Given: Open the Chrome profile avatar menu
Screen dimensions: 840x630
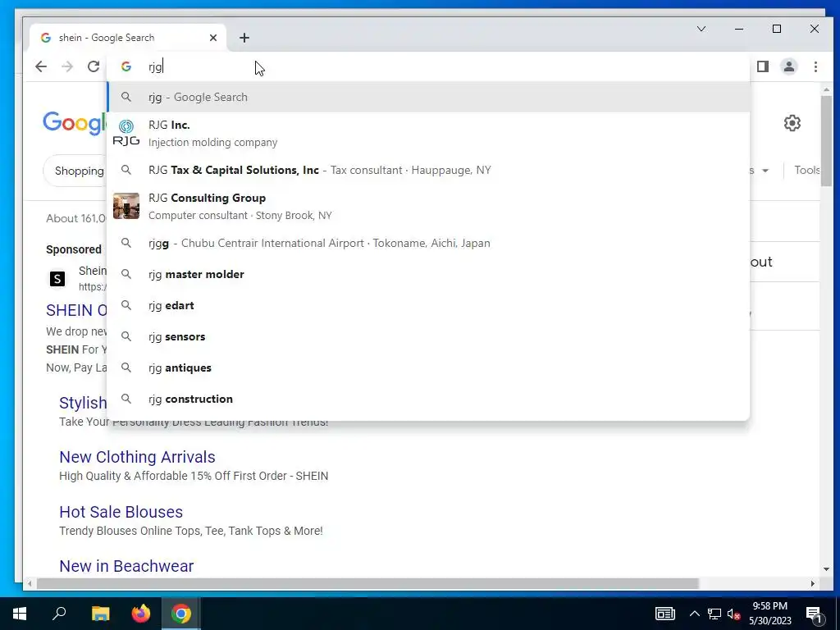Looking at the screenshot, I should tap(789, 66).
